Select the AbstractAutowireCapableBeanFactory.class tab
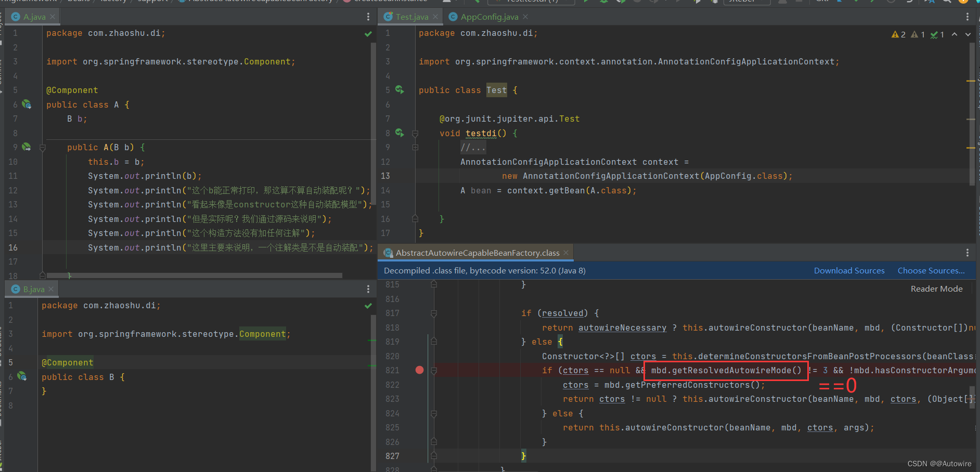The width and height of the screenshot is (980, 472). pos(478,253)
